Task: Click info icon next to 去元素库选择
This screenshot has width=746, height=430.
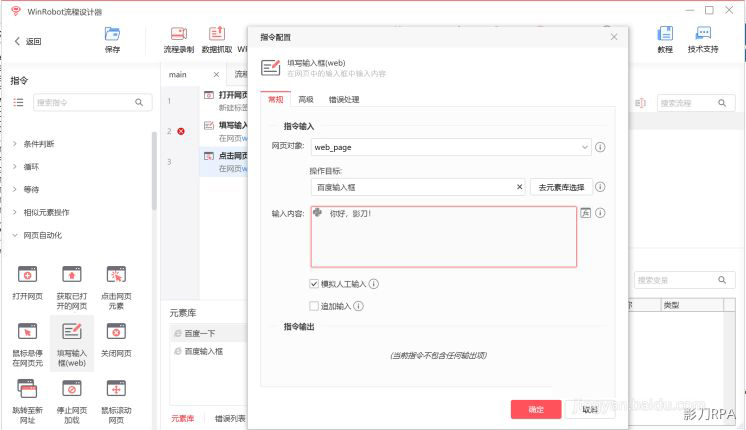Action: pos(600,187)
